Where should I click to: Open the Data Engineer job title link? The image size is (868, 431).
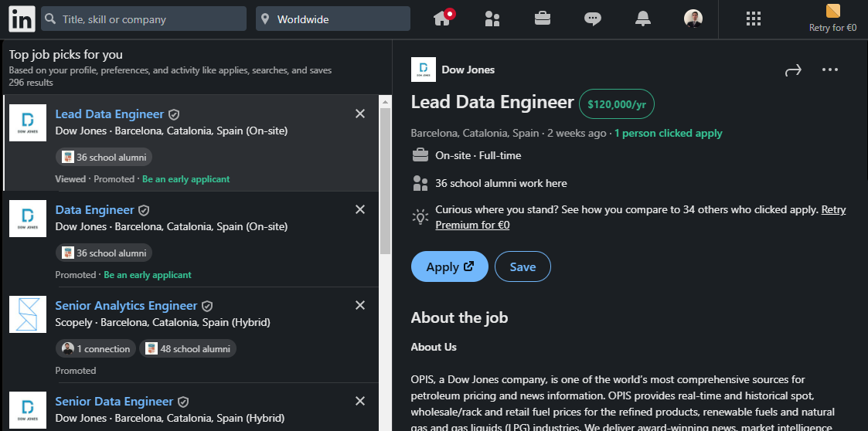(x=94, y=209)
